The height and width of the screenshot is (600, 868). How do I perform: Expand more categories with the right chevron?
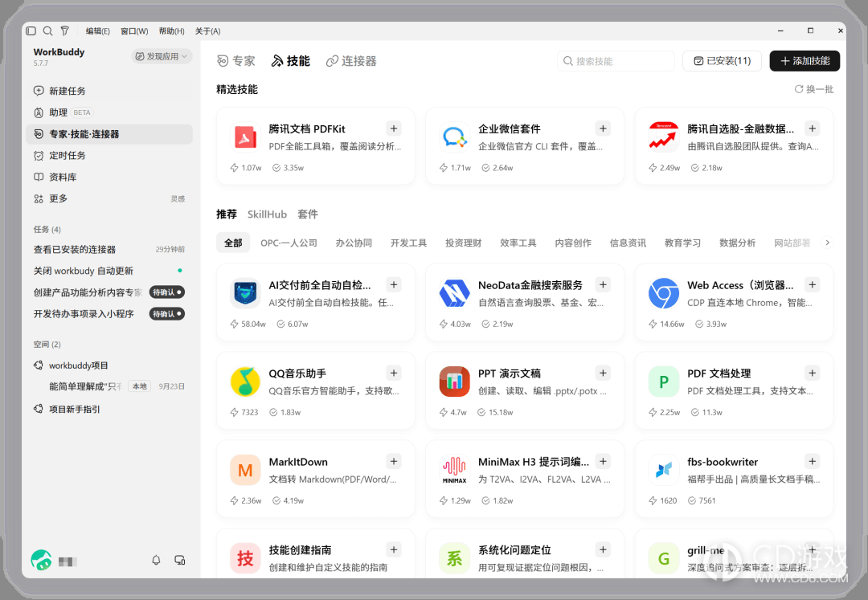(x=827, y=243)
